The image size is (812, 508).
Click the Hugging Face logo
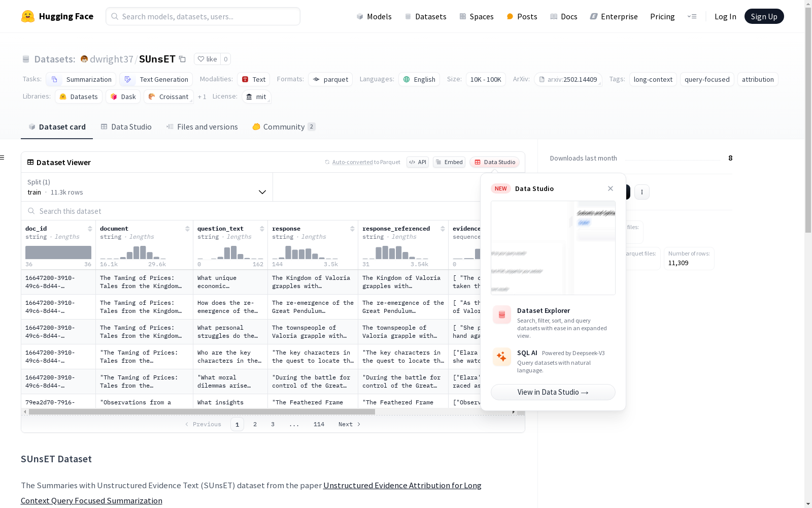pyautogui.click(x=57, y=16)
